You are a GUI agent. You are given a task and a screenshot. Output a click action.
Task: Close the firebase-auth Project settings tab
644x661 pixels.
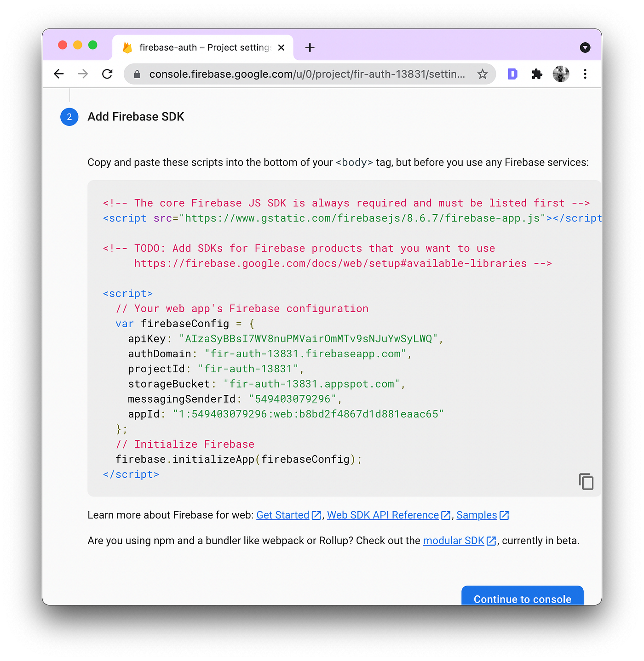coord(282,47)
